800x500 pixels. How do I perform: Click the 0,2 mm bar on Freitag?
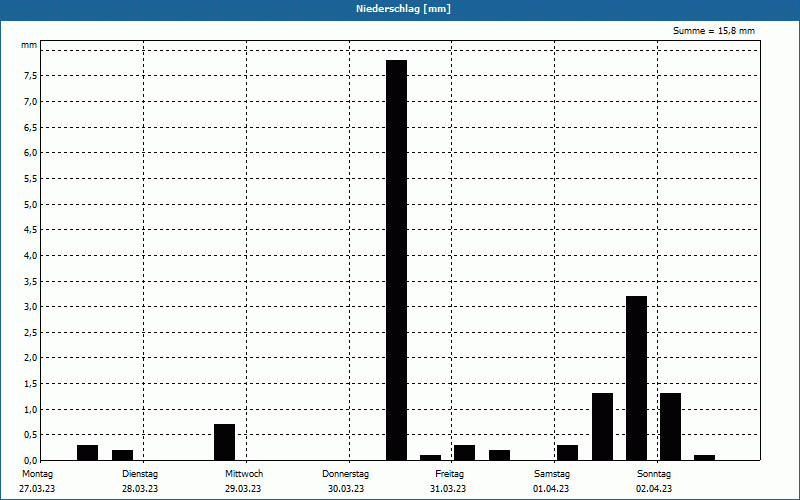499,455
